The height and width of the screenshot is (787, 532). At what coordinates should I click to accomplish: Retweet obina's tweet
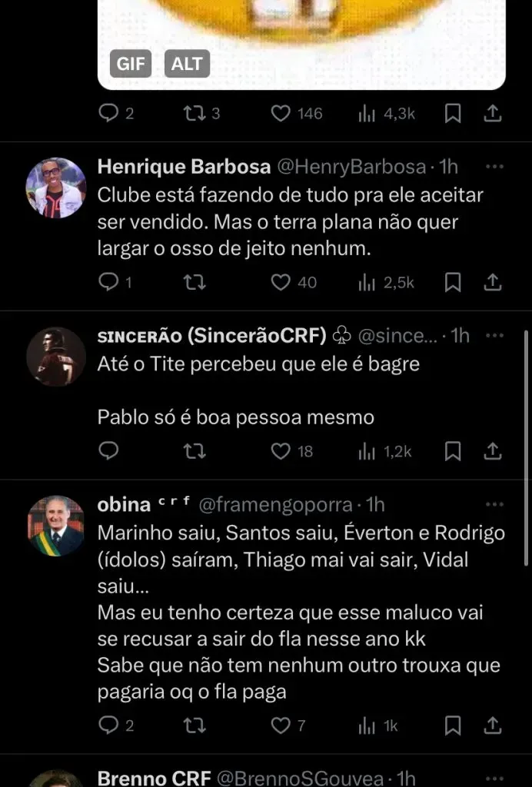[x=195, y=726]
